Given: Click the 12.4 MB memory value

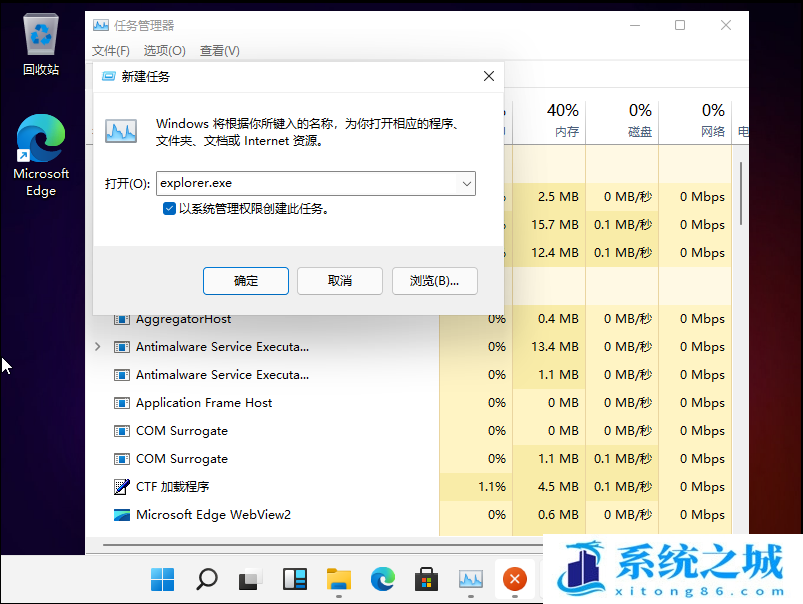Looking at the screenshot, I should (x=555, y=253).
